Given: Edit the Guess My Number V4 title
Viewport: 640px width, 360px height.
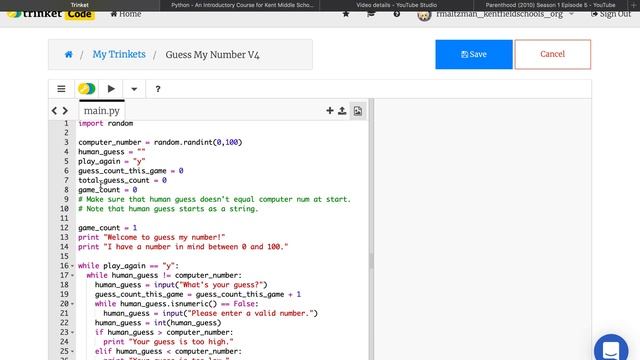Looking at the screenshot, I should pyautogui.click(x=212, y=55).
